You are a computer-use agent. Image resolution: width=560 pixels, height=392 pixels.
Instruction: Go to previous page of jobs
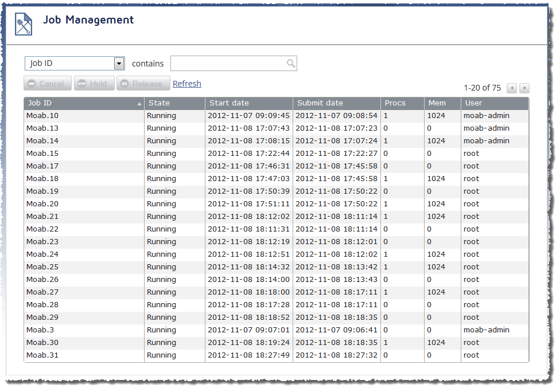pos(512,88)
